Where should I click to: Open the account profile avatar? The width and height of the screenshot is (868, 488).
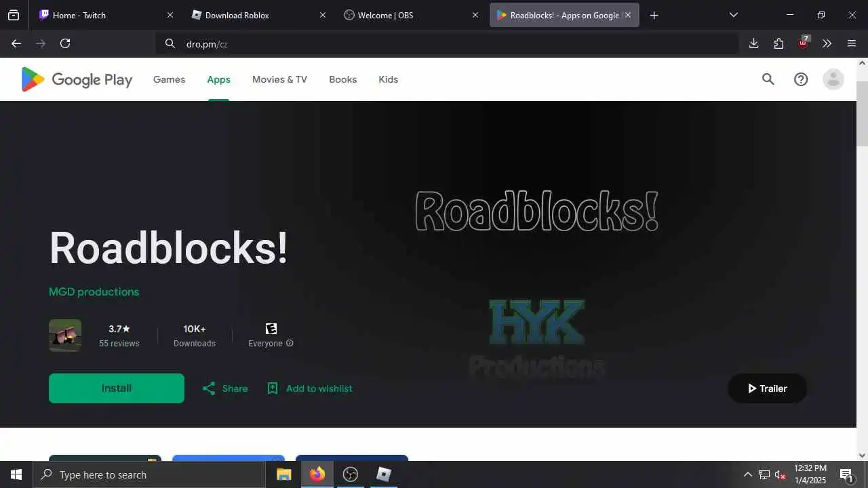tap(833, 79)
